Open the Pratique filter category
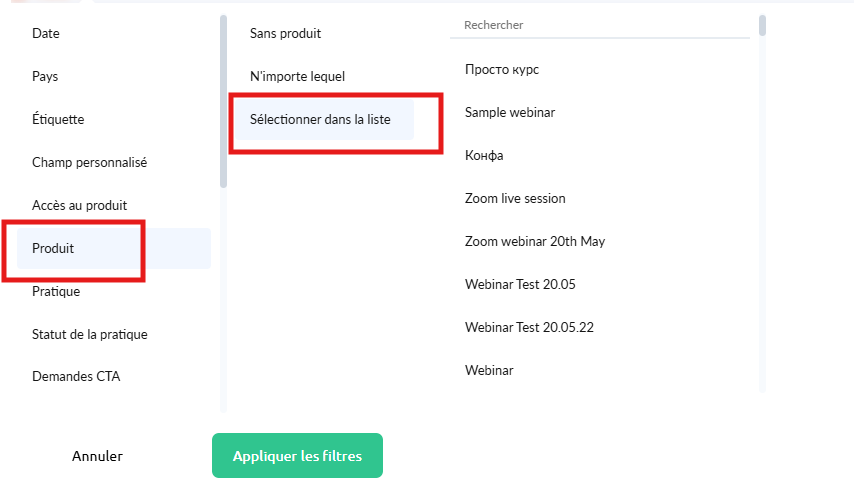Image resolution: width=854 pixels, height=498 pixels. [56, 291]
